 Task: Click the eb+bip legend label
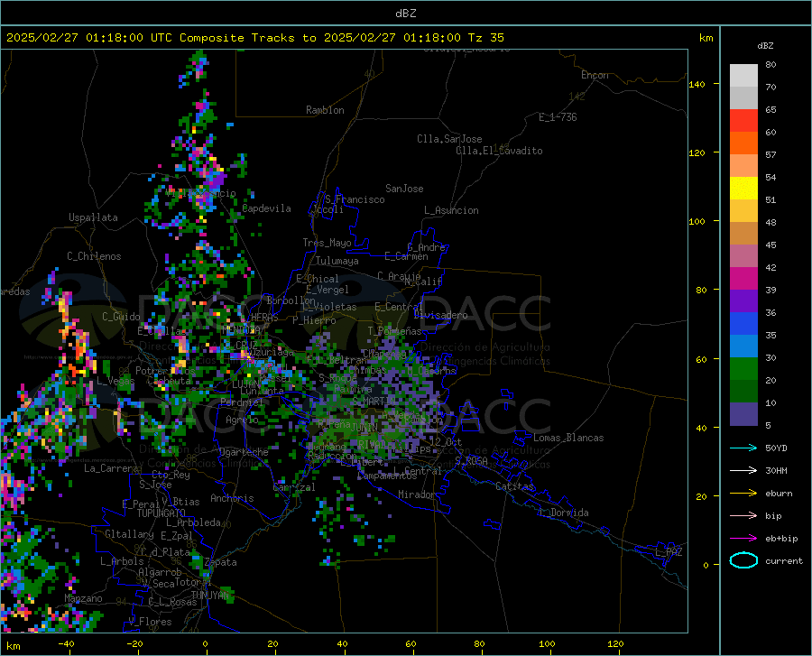coord(781,539)
